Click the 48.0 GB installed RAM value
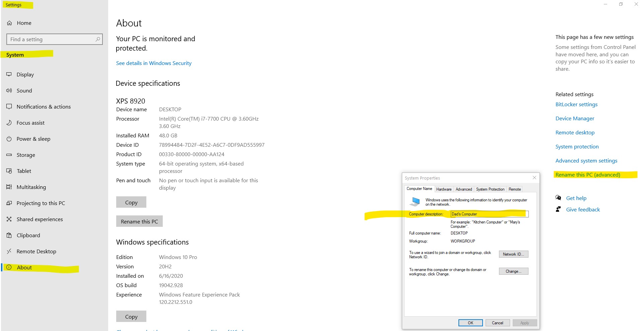Screen dimensions: 644x331 click(168, 136)
